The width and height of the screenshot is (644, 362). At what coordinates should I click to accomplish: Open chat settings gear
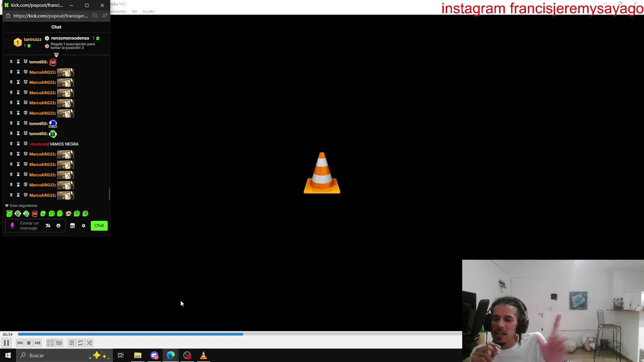(84, 226)
